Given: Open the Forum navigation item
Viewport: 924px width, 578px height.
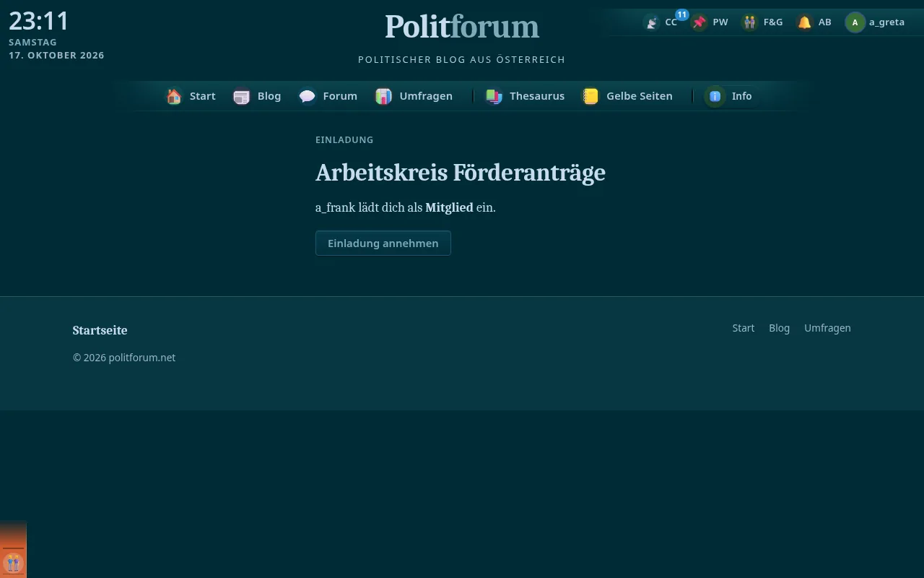Looking at the screenshot, I should 340,96.
